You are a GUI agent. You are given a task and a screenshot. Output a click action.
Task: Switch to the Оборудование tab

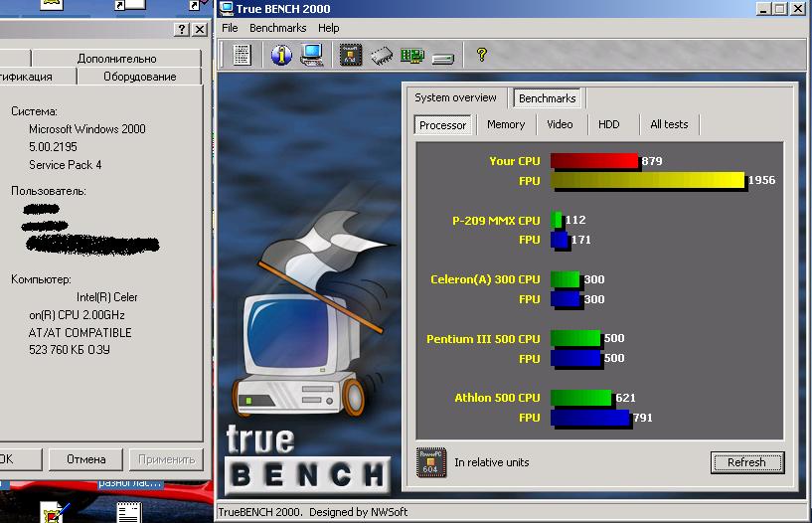[140, 77]
